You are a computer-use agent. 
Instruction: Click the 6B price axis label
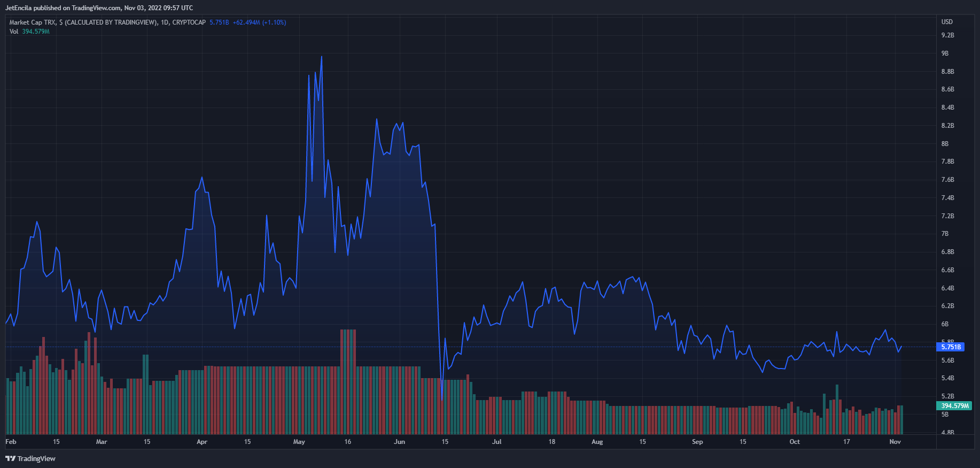(x=945, y=324)
